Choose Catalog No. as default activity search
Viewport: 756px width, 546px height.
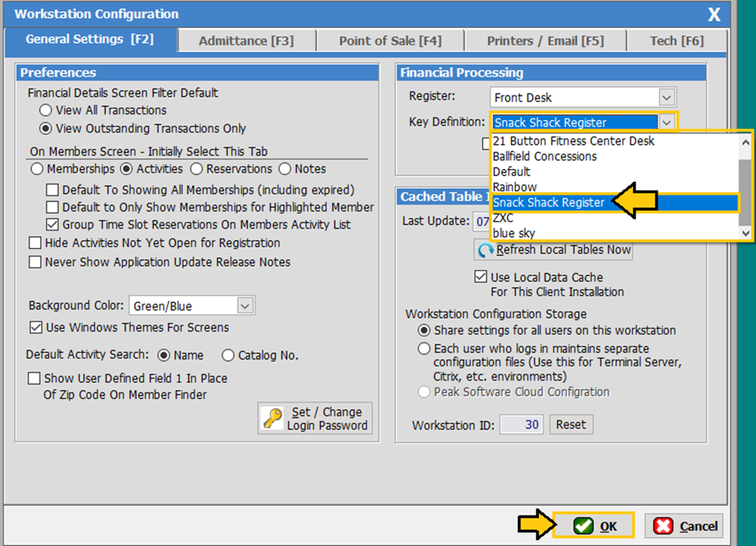tap(228, 355)
